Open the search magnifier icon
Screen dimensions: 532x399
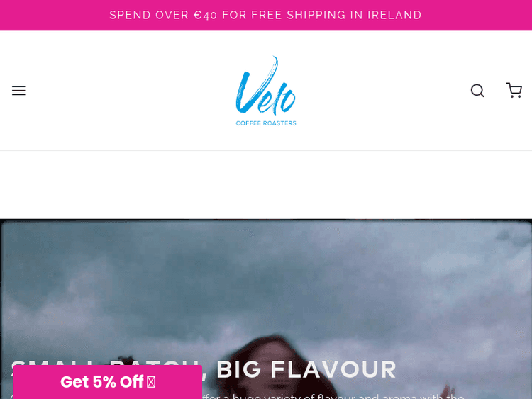click(x=477, y=91)
